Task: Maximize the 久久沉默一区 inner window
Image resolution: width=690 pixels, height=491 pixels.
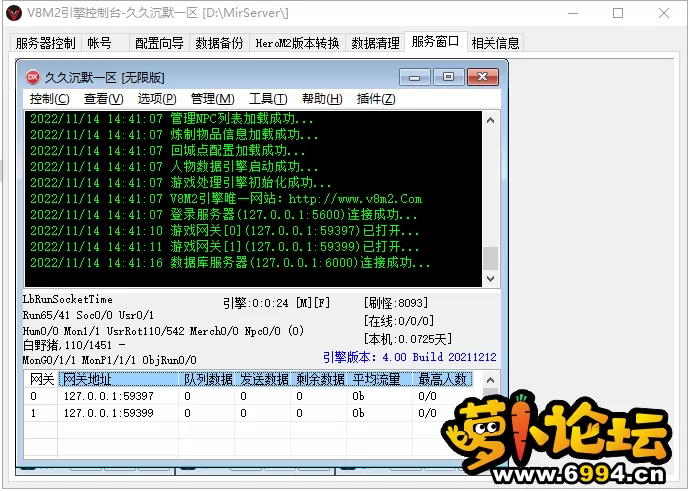Action: [448, 77]
